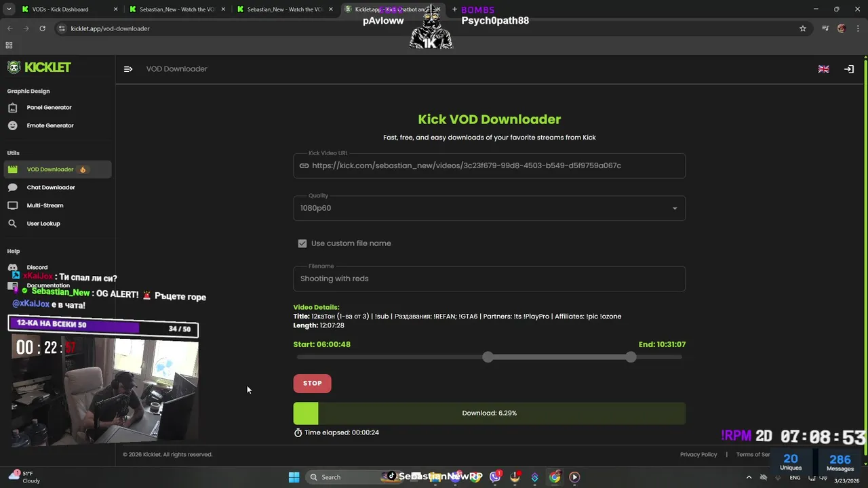Open the browser tab search dropdown
This screenshot has width=868, height=488.
click(8, 9)
